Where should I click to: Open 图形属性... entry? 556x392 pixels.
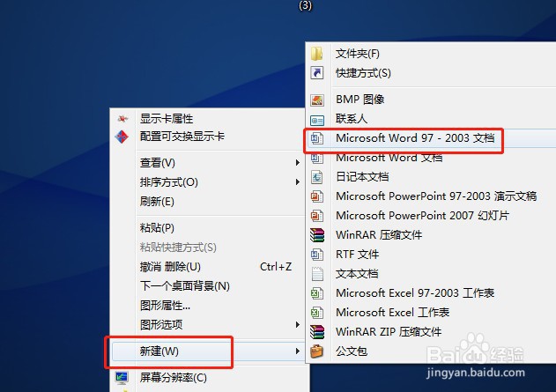[x=165, y=305]
